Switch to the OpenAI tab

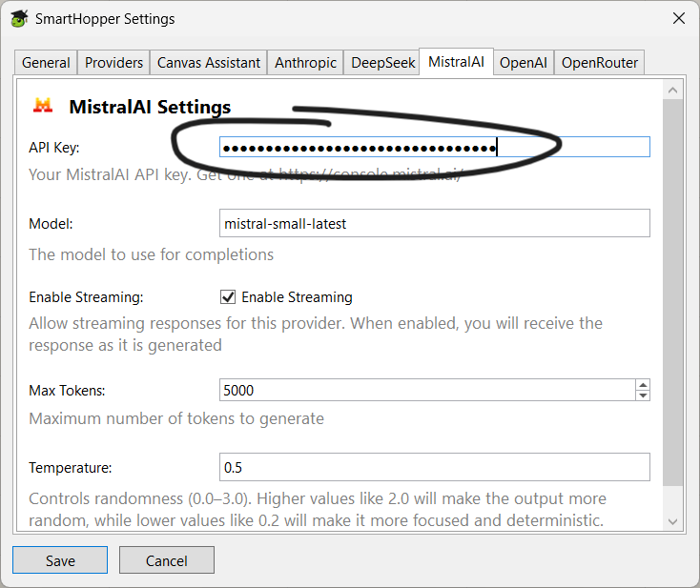point(524,63)
